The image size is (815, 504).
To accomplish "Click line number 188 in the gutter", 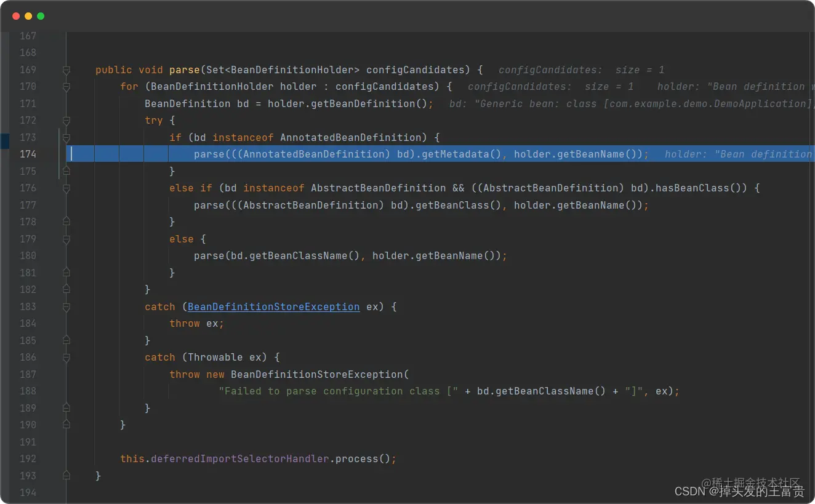I will (x=28, y=391).
